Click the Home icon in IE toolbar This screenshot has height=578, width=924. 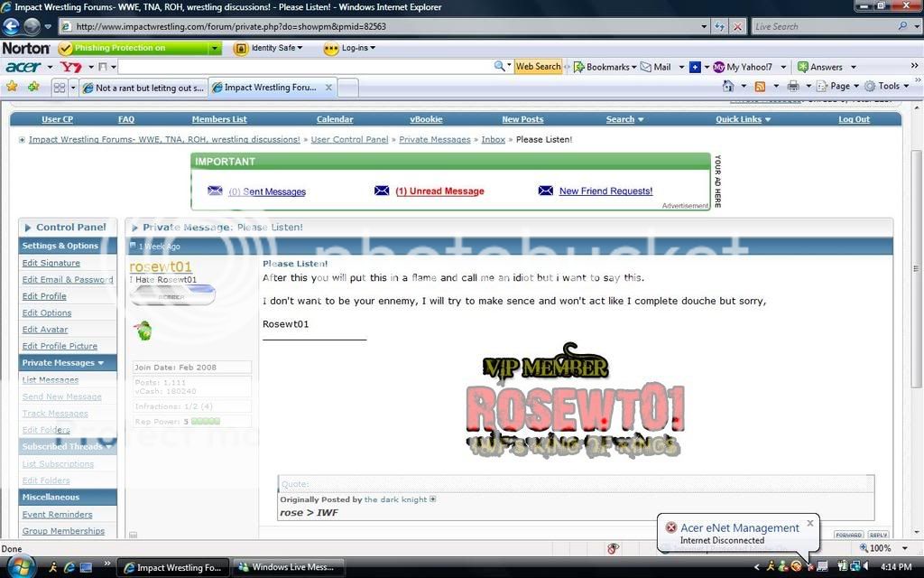click(728, 86)
